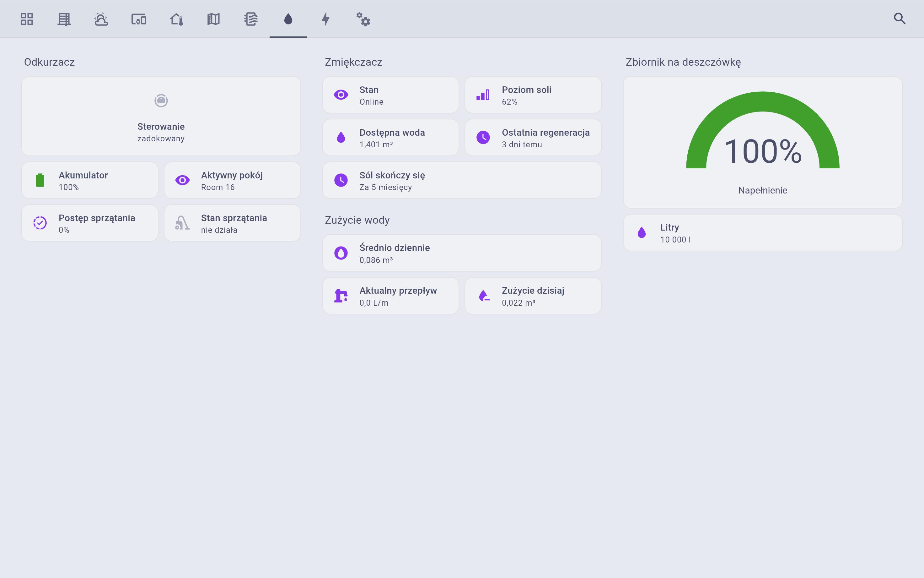This screenshot has width=924, height=578.
Task: Open the Sterowanie vacuum control card
Action: tap(161, 116)
